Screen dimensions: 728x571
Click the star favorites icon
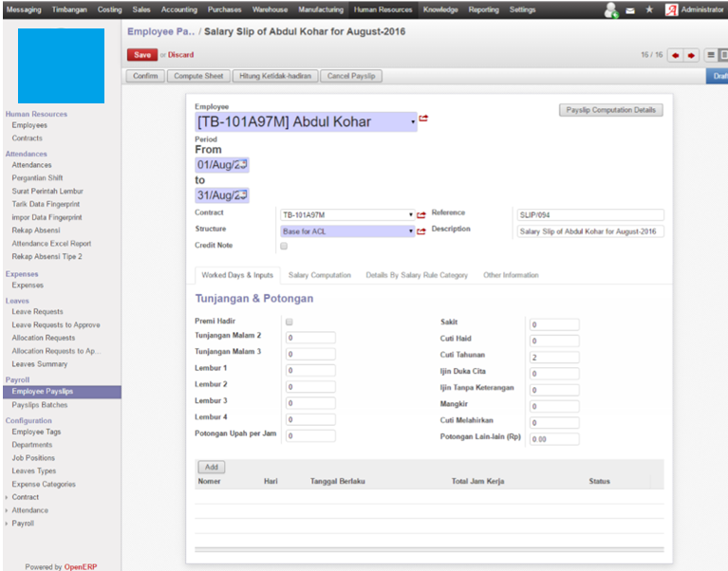click(x=649, y=9)
